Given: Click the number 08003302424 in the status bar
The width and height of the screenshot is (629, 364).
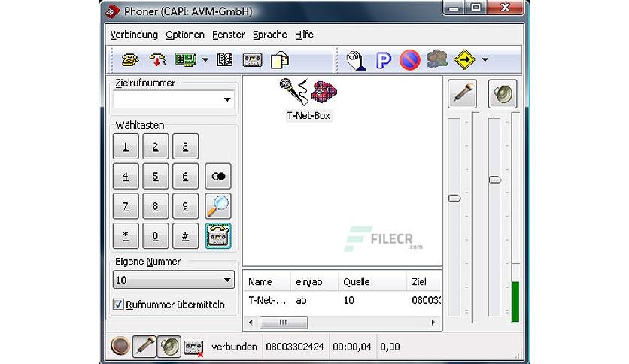Looking at the screenshot, I should point(295,347).
